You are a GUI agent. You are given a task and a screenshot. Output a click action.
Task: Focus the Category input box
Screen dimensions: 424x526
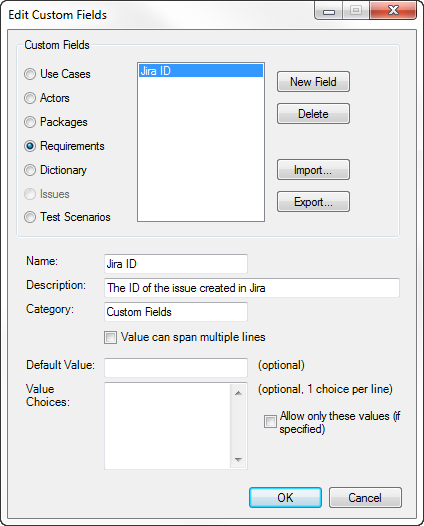click(176, 312)
